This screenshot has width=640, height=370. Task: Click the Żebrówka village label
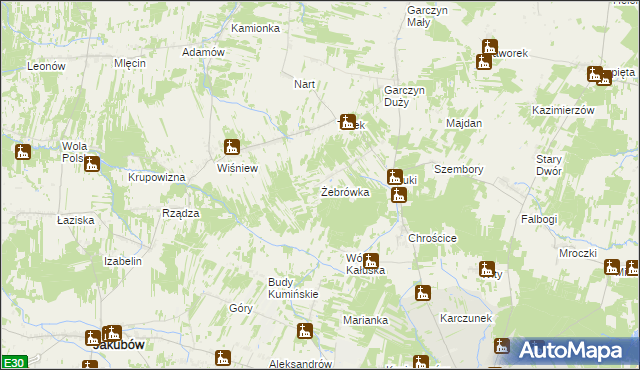(345, 192)
